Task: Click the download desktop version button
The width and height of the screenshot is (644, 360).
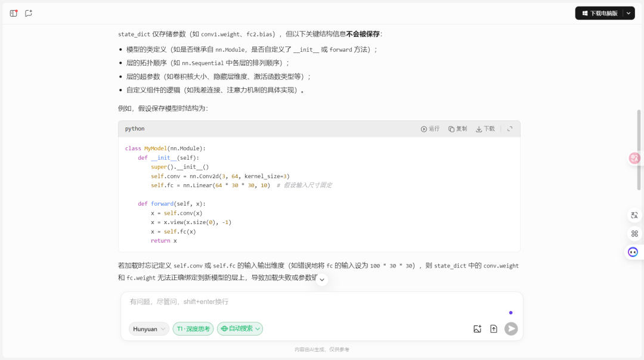Action: pos(601,13)
